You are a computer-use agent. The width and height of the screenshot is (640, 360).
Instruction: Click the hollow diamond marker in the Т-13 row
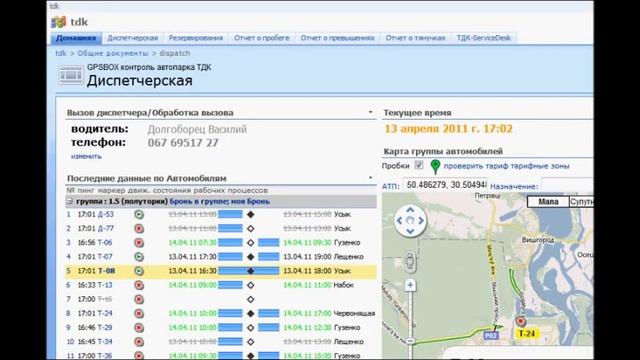(251, 285)
